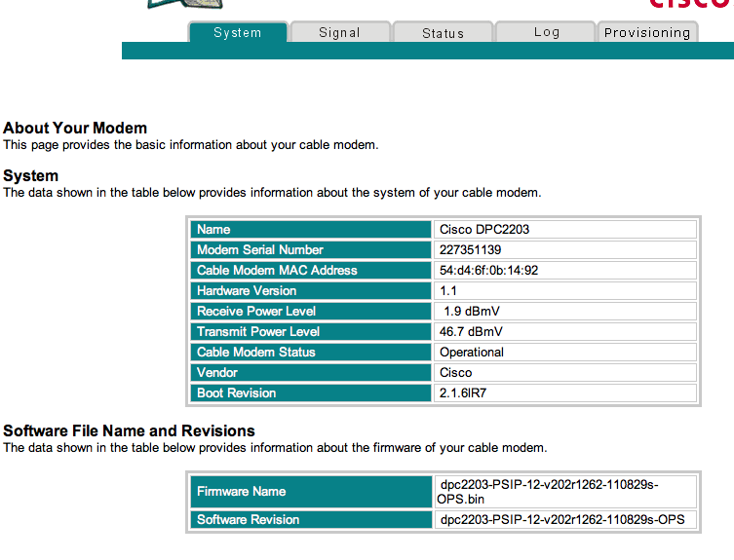Viewport: 734px width, 560px height.
Task: Click the modem image at top
Action: (185, 4)
